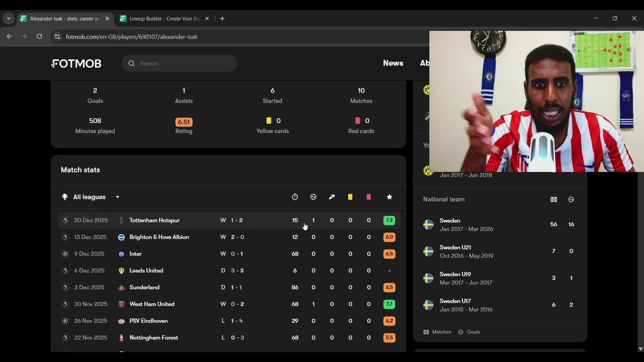Image resolution: width=644 pixels, height=362 pixels.
Task: Open the Leeds United match
Action: click(x=228, y=270)
